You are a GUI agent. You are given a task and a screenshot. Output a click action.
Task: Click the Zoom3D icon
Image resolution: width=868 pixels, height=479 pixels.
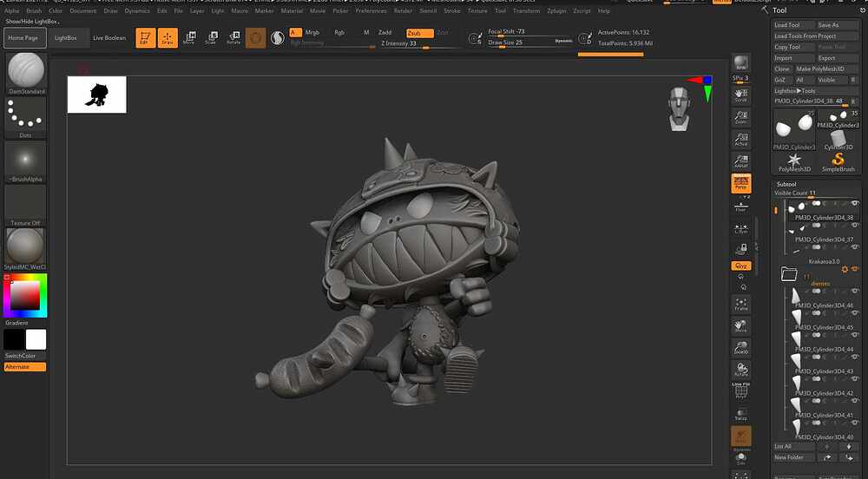[740, 347]
